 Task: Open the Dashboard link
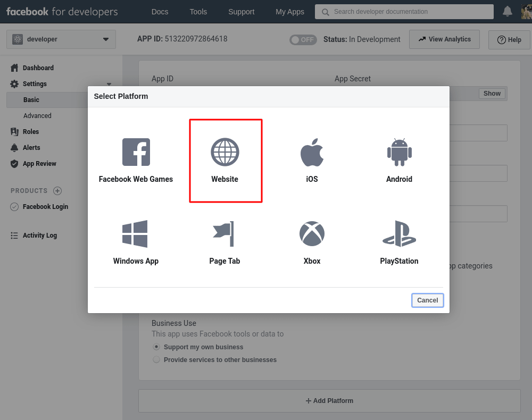(x=38, y=68)
